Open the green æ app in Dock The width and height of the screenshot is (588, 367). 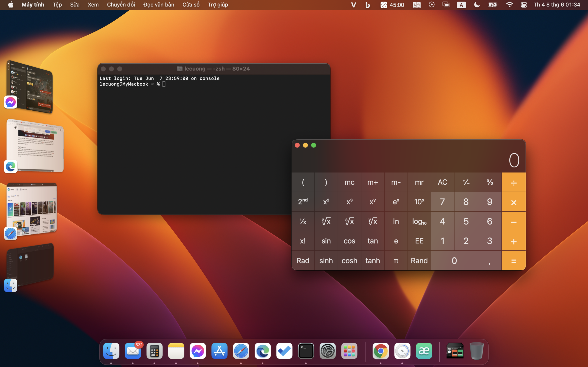click(x=424, y=351)
